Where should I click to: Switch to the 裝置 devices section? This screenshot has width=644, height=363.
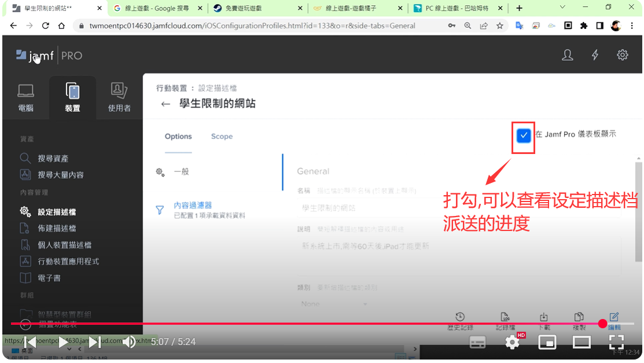pyautogui.click(x=72, y=98)
